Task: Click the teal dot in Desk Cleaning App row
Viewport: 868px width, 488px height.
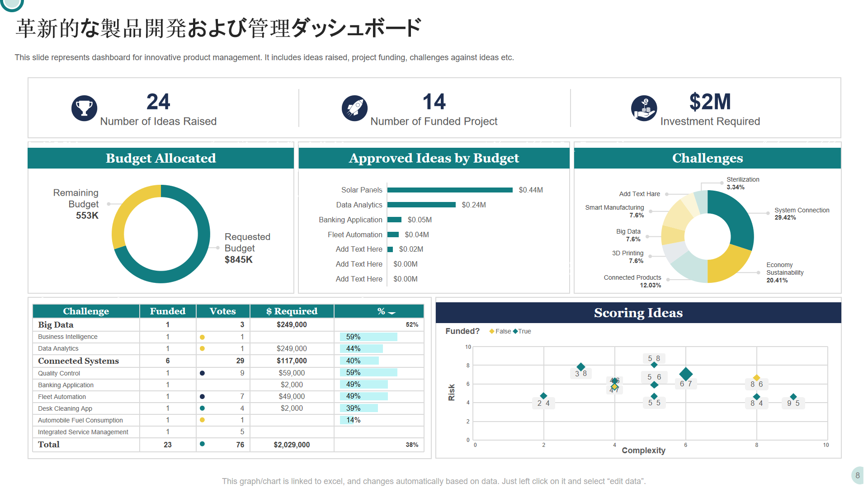Action: 202,408
